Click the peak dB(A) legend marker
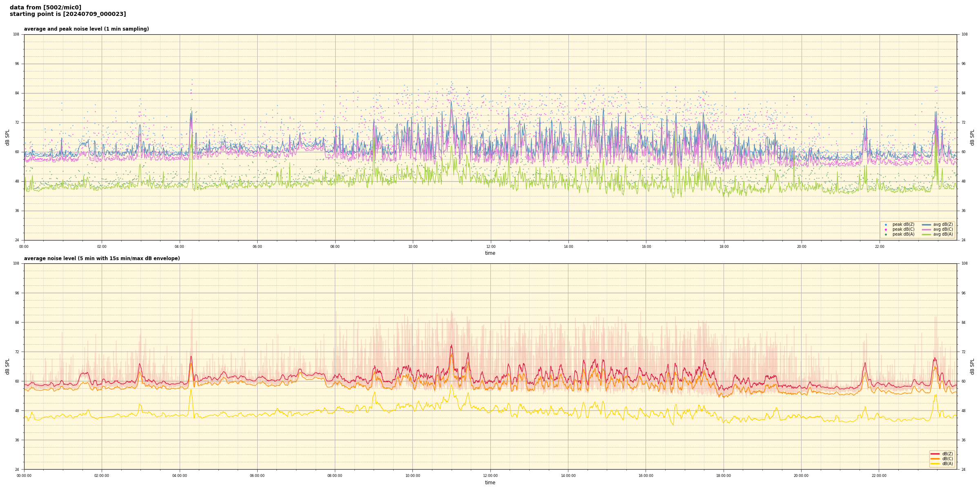The width and height of the screenshot is (980, 490). (886, 234)
